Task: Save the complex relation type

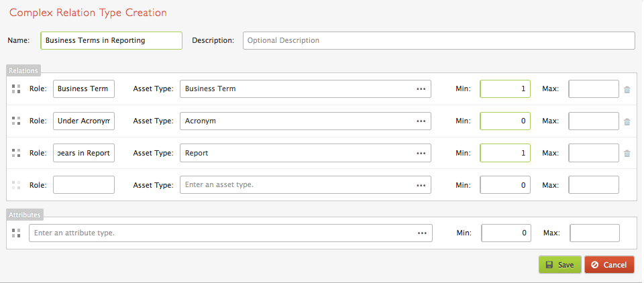Action: tap(559, 265)
